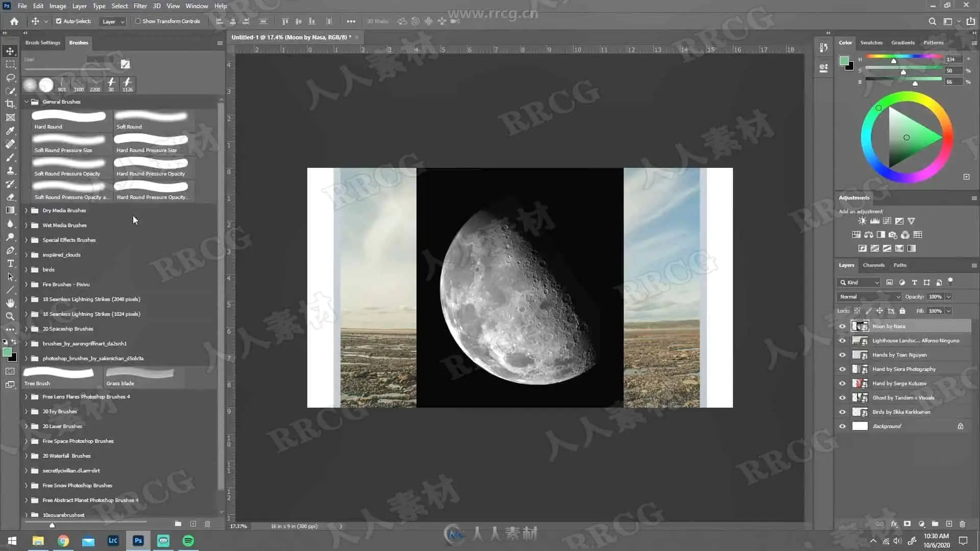Collapse the General Brushes folder
Screen dimensions: 980x551
click(27, 102)
